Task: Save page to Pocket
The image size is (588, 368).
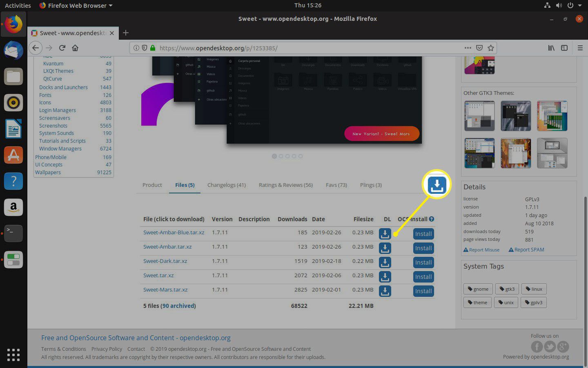Action: [x=479, y=48]
